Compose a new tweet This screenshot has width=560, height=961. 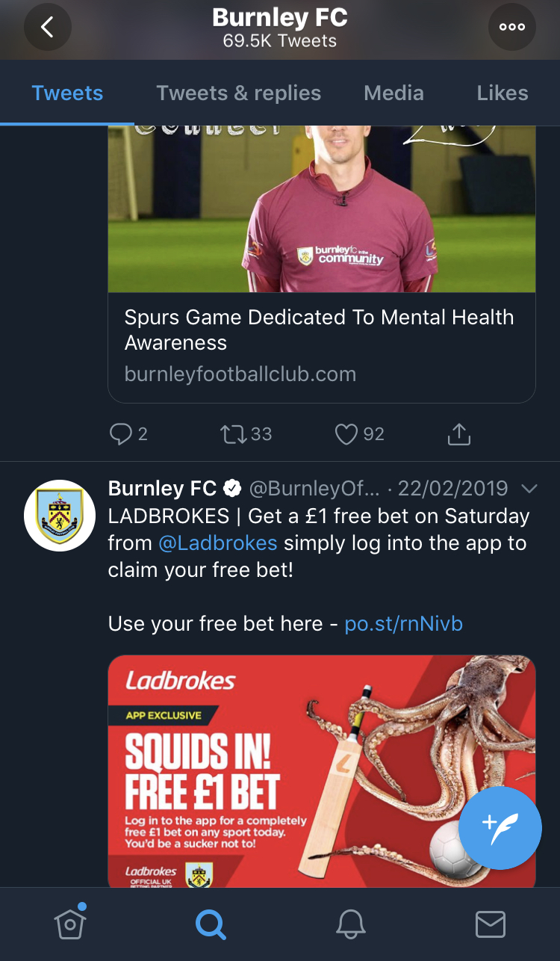[500, 827]
